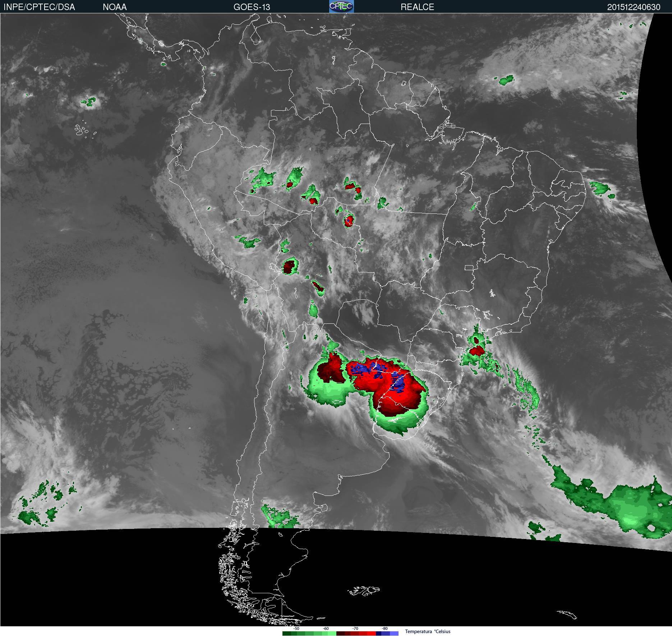Click the darkest green swatch in legend

point(287,633)
